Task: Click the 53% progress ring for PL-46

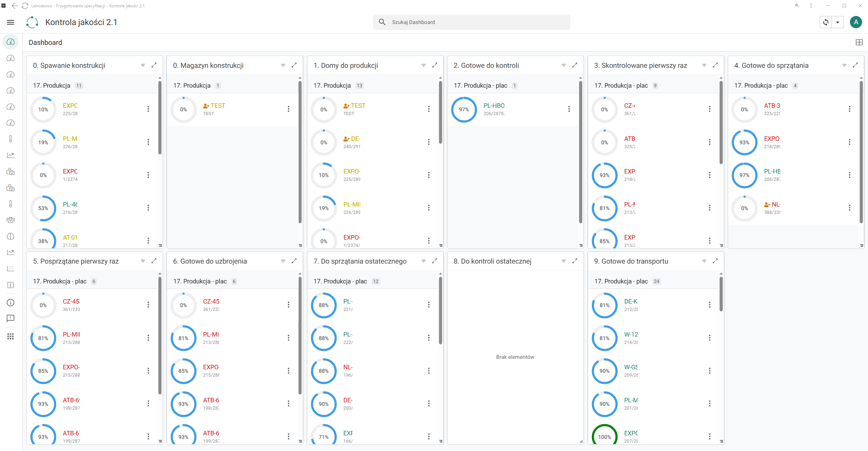Action: click(43, 208)
